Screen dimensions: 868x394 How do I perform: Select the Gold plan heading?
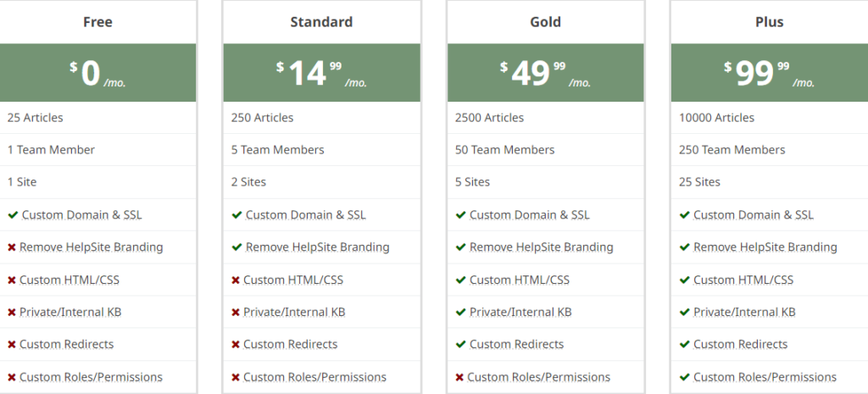(545, 22)
